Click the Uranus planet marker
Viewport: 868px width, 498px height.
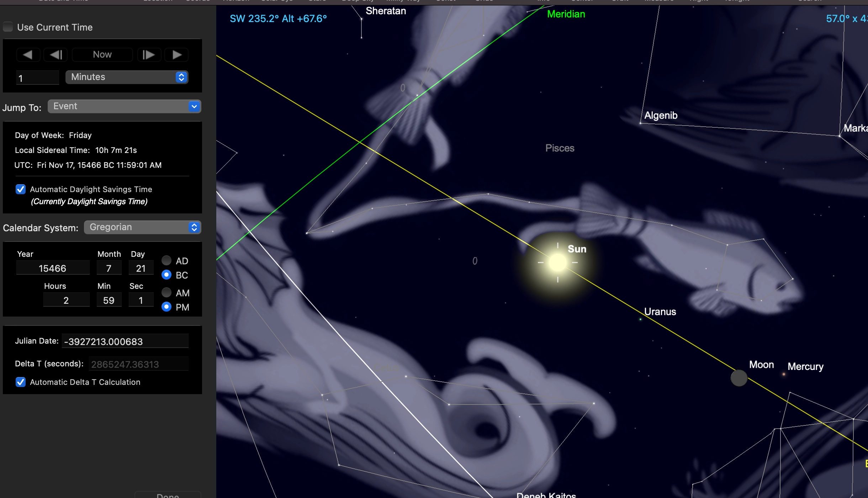(641, 319)
